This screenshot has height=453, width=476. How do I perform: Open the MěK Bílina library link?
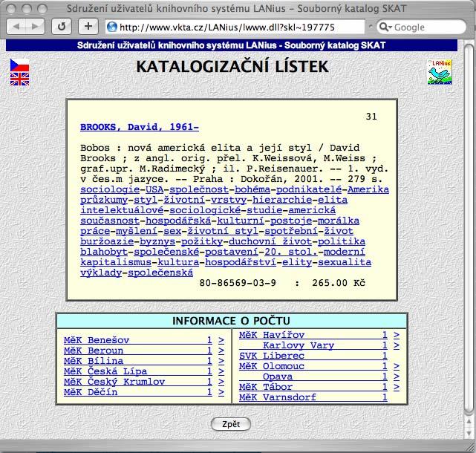pos(138,361)
